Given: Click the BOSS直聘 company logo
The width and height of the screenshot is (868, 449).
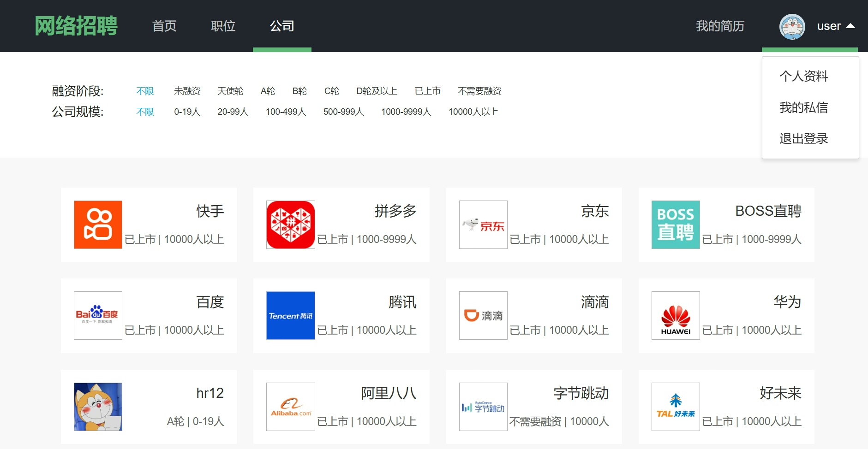Looking at the screenshot, I should coord(676,224).
